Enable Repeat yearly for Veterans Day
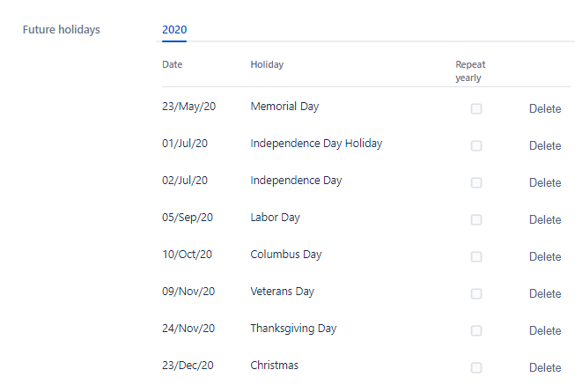The height and width of the screenshot is (392, 575). (476, 294)
